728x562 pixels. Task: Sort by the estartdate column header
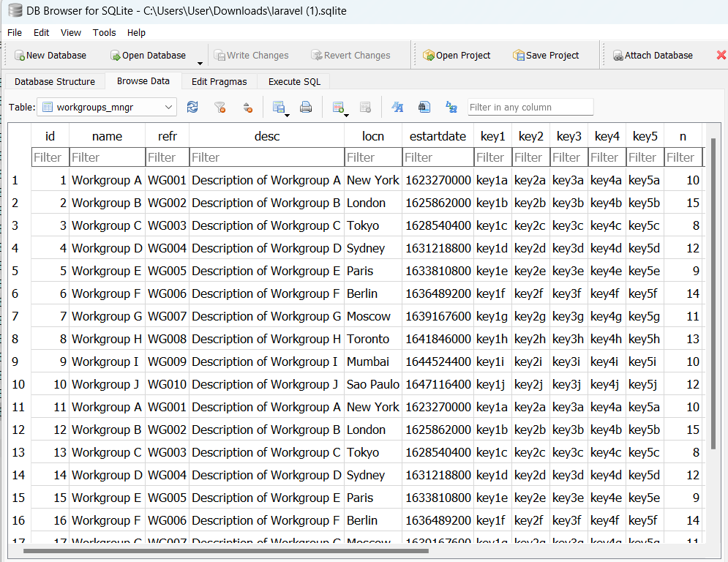point(438,136)
